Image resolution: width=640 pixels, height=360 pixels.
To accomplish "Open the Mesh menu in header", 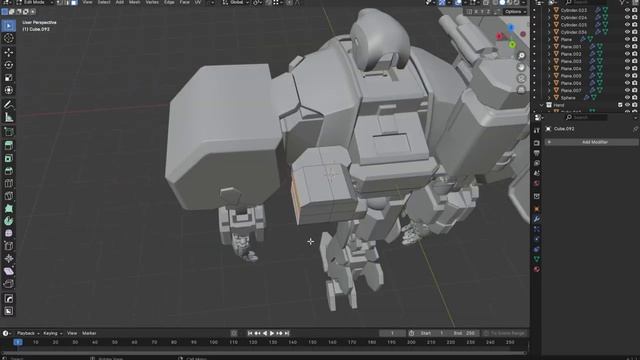I will point(135,2).
